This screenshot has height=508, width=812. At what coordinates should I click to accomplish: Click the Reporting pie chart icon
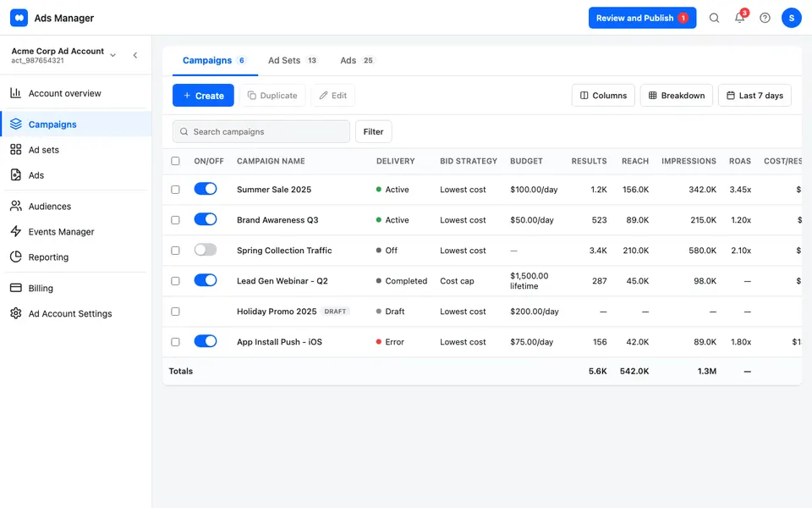click(x=16, y=257)
